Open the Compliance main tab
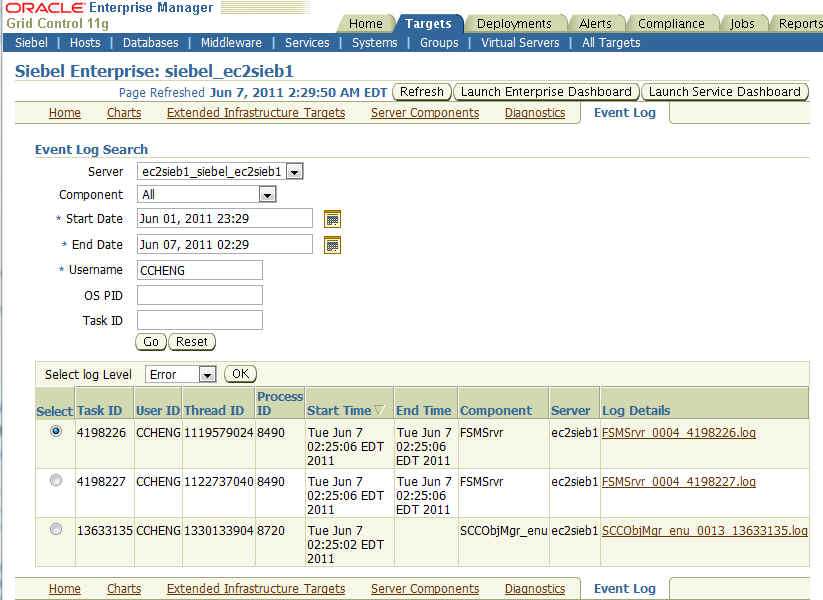The height and width of the screenshot is (600, 823). [671, 24]
